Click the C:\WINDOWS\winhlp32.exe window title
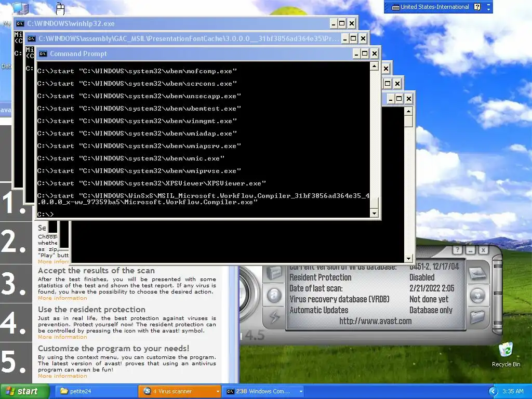The height and width of the screenshot is (399, 532). pyautogui.click(x=71, y=23)
